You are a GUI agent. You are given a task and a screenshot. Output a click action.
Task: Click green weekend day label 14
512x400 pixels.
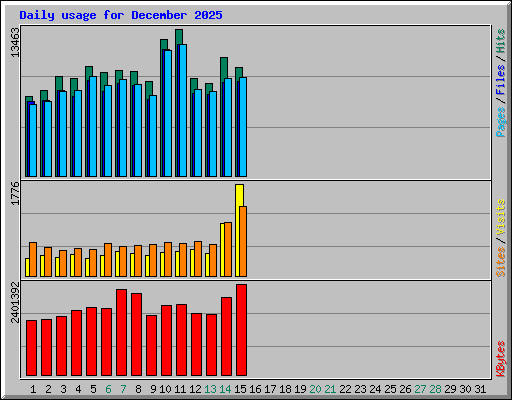coord(225,389)
